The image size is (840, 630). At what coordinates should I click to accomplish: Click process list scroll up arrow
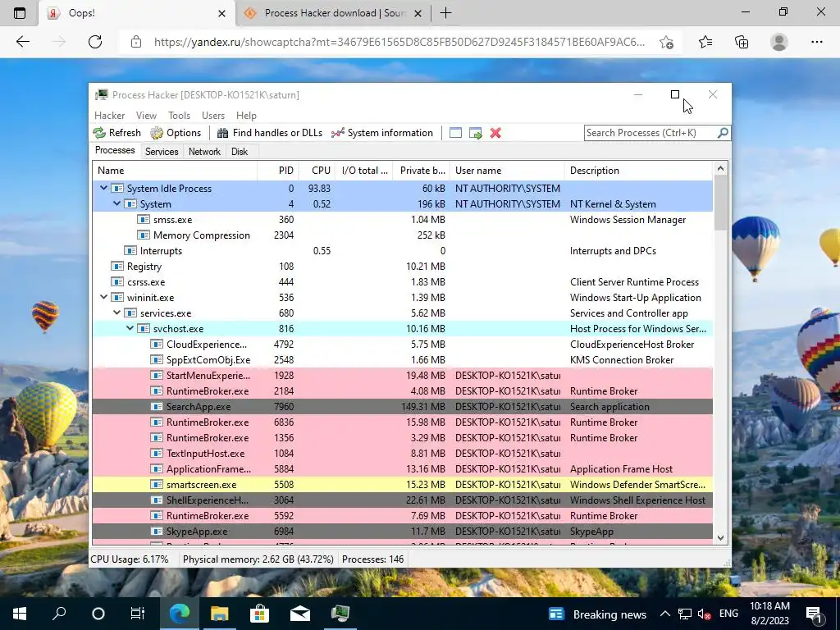click(x=720, y=168)
